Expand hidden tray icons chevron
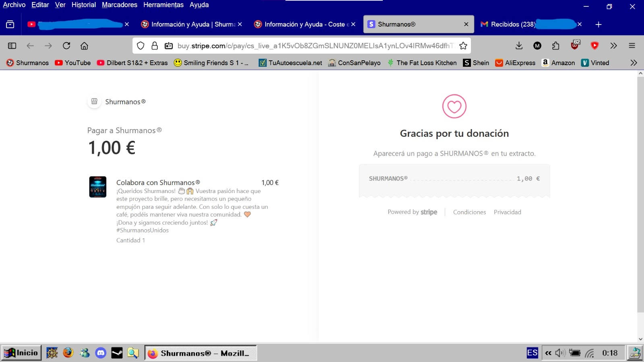The width and height of the screenshot is (644, 362). coord(548,353)
